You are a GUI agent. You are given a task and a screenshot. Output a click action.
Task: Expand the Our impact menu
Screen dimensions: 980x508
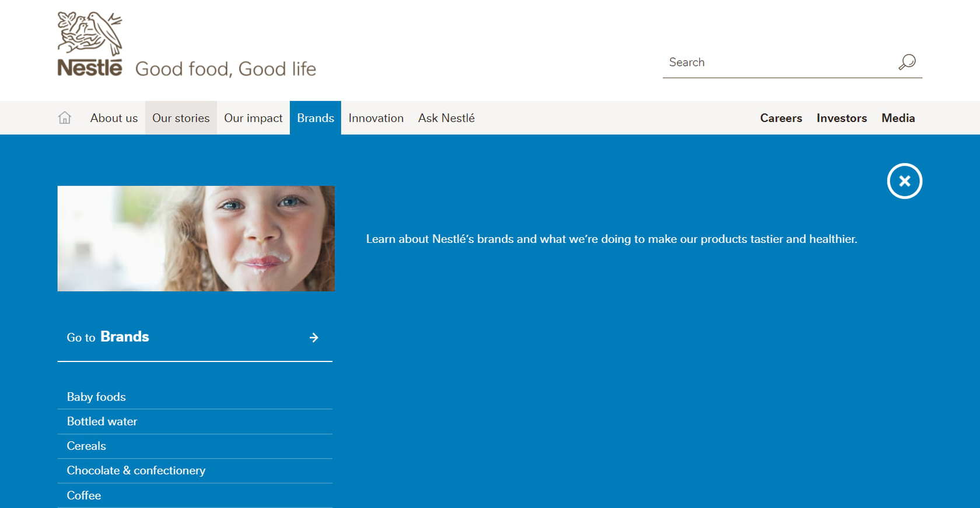point(253,118)
